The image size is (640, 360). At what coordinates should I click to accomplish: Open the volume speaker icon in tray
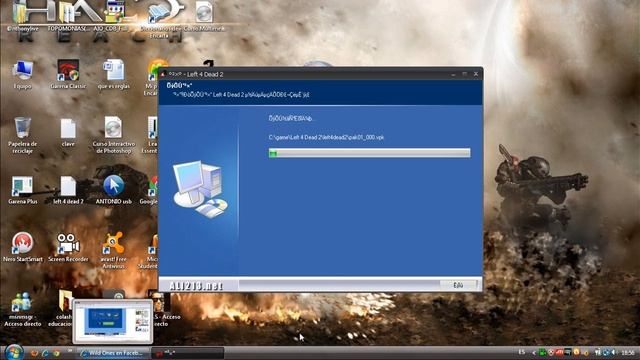pyautogui.click(x=613, y=352)
